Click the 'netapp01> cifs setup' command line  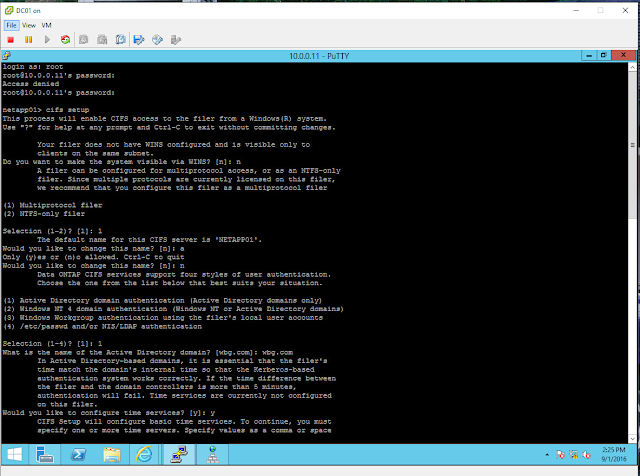coord(46,110)
